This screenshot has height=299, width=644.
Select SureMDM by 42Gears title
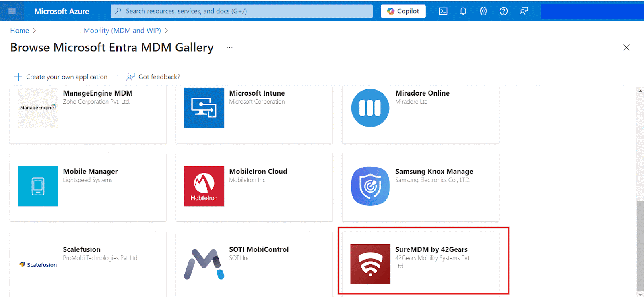coord(431,249)
